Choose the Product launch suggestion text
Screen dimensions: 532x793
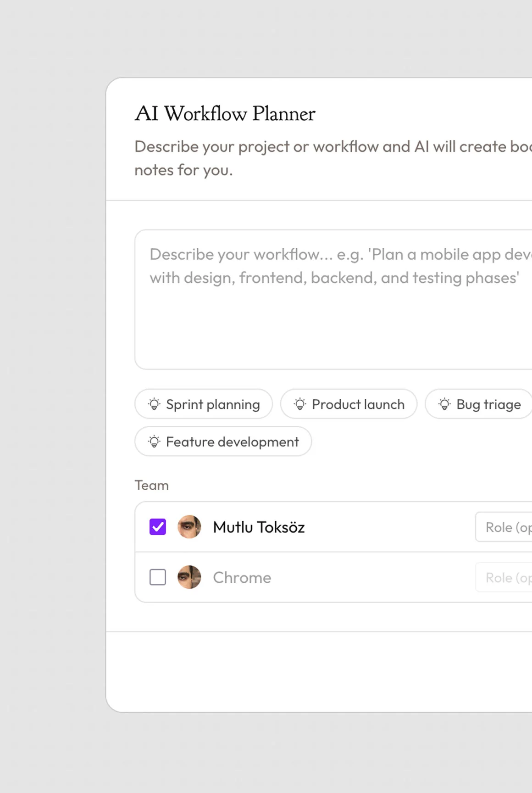(358, 404)
